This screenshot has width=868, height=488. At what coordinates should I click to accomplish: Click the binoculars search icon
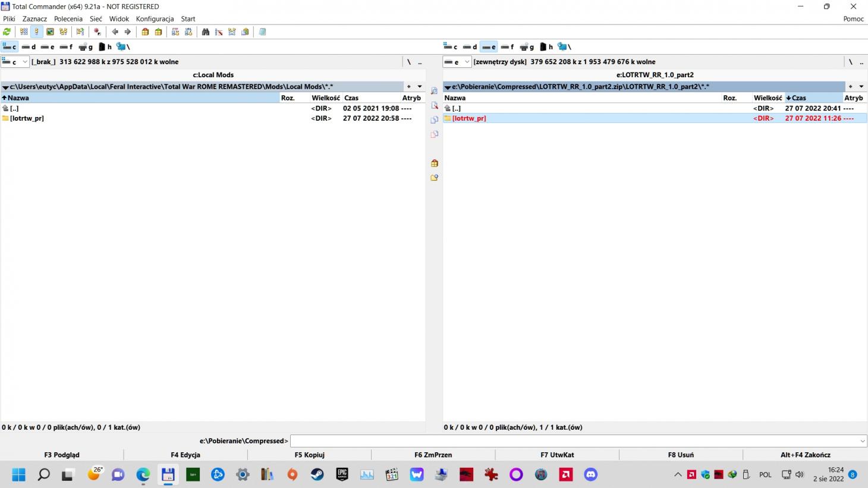(206, 32)
